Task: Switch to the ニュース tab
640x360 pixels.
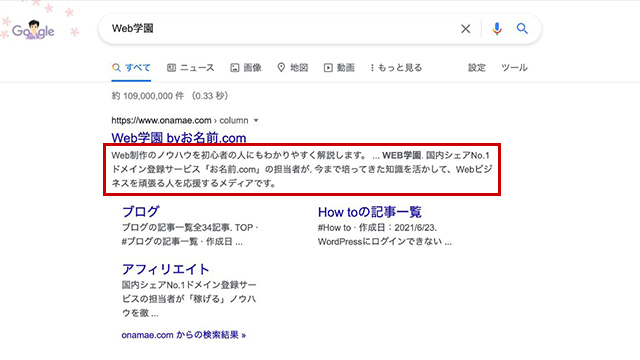Action: pos(191,68)
